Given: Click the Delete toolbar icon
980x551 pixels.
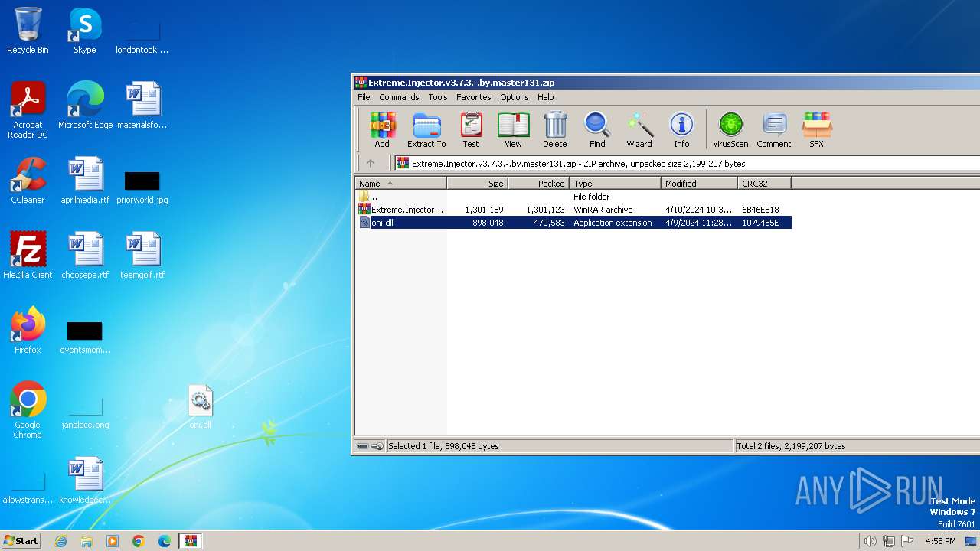Looking at the screenshot, I should click(555, 129).
